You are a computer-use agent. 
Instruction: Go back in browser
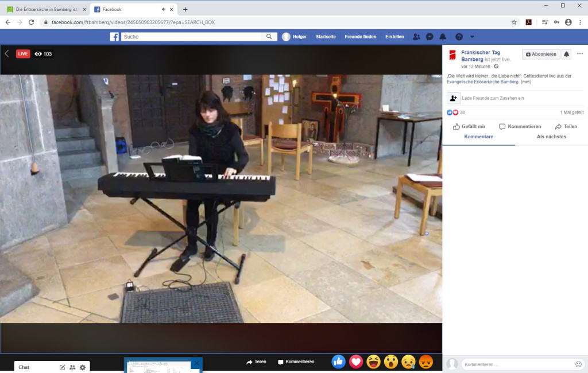[8, 22]
